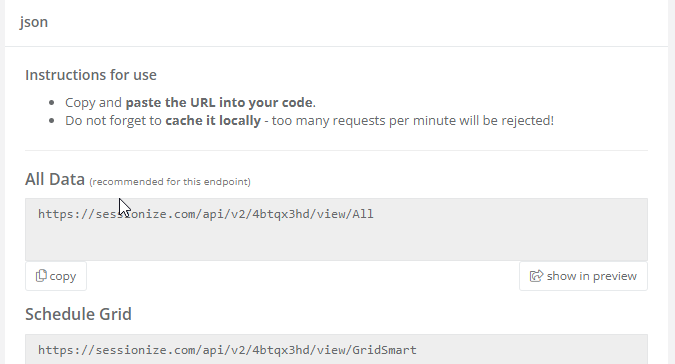Open All Data with show in preview

pos(583,276)
